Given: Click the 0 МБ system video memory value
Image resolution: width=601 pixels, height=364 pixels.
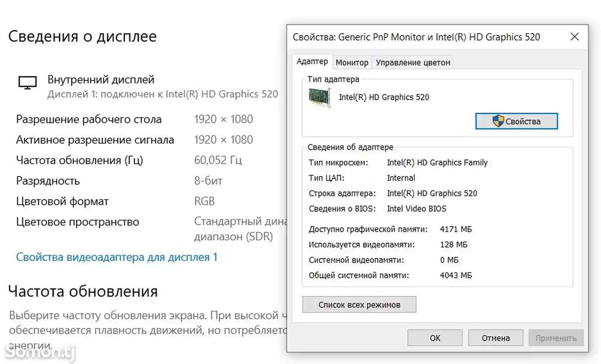Looking at the screenshot, I should coord(449,260).
